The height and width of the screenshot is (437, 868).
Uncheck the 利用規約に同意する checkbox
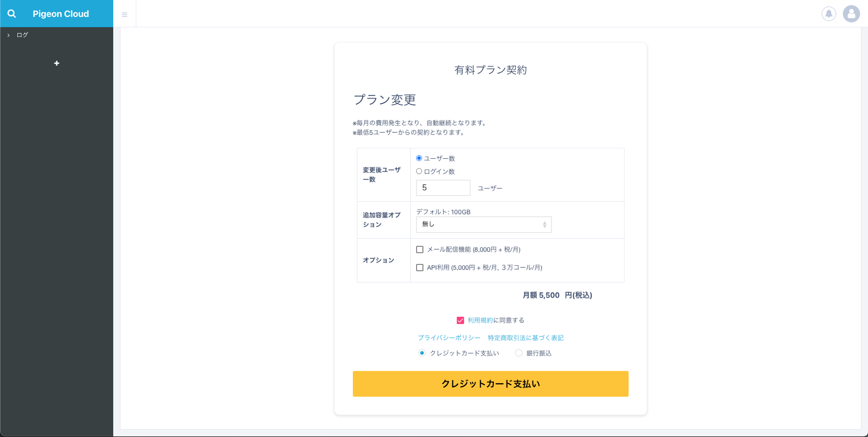coord(460,320)
